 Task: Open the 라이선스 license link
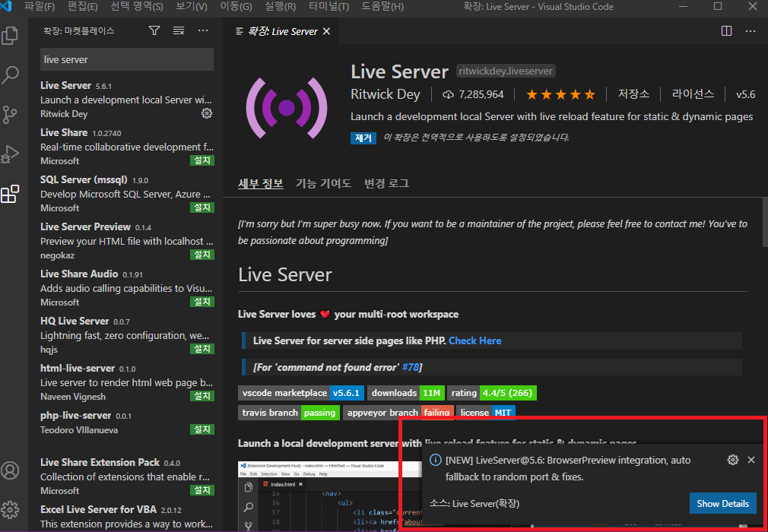point(693,94)
